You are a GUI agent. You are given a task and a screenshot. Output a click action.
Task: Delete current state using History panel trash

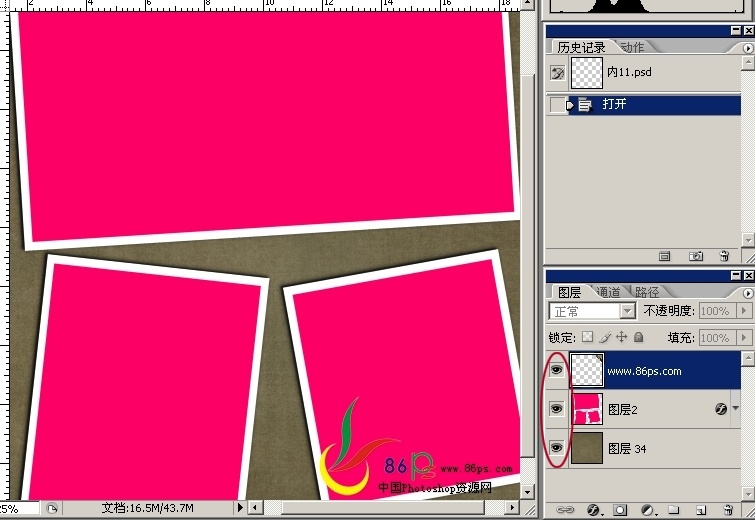[x=724, y=256]
